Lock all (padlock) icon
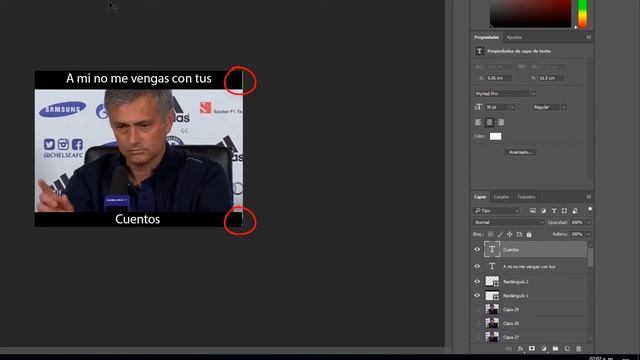640x360 pixels. pos(529,234)
